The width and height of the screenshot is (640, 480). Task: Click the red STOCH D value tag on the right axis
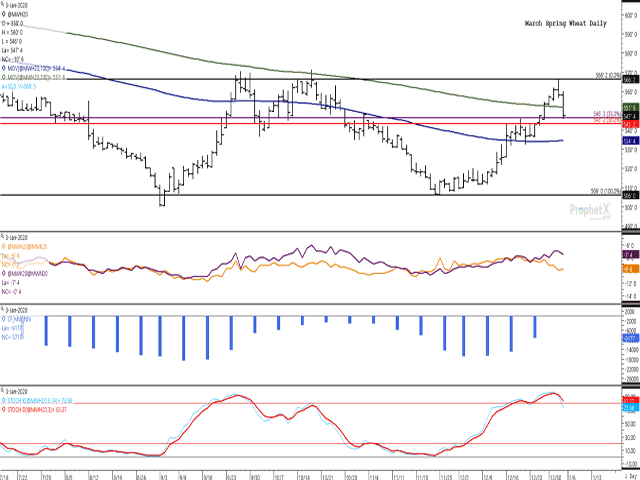[x=630, y=400]
